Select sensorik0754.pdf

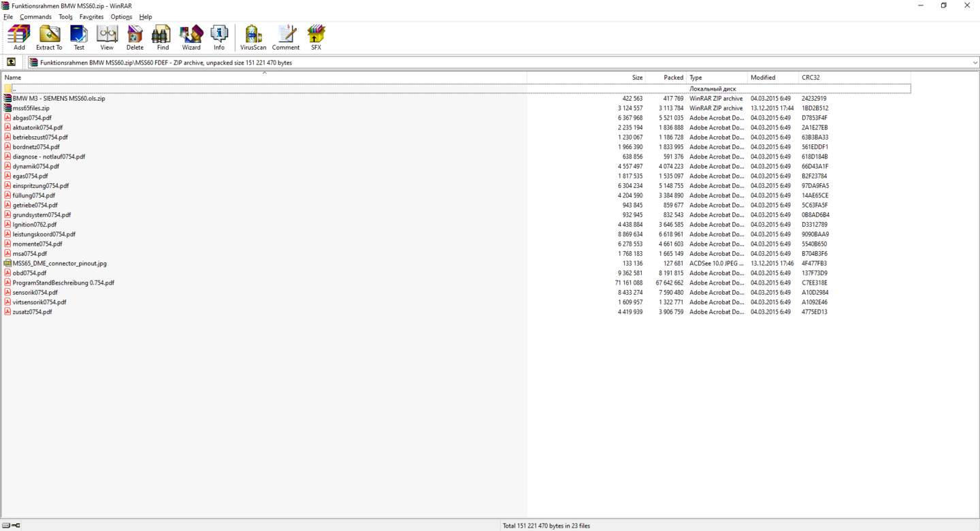(35, 293)
